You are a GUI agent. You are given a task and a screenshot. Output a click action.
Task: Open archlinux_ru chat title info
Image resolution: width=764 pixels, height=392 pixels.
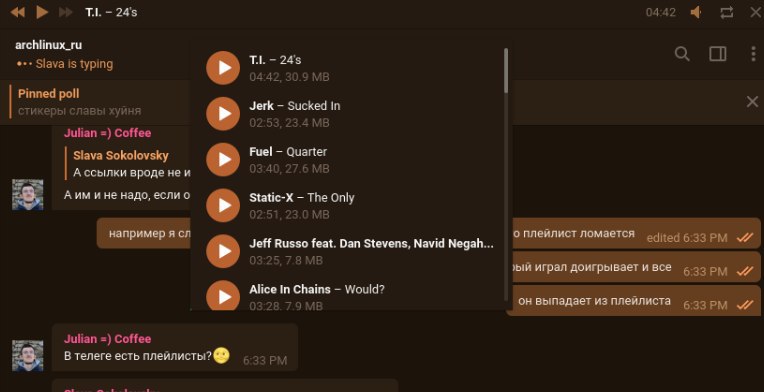click(48, 45)
